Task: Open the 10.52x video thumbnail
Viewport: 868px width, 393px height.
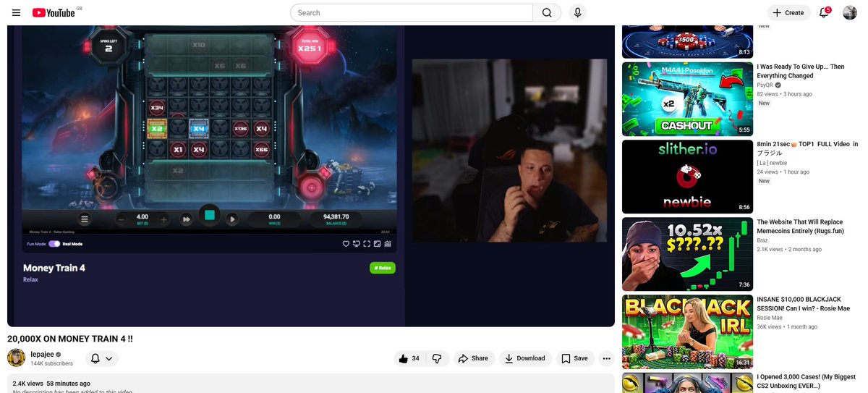Action: coord(687,254)
